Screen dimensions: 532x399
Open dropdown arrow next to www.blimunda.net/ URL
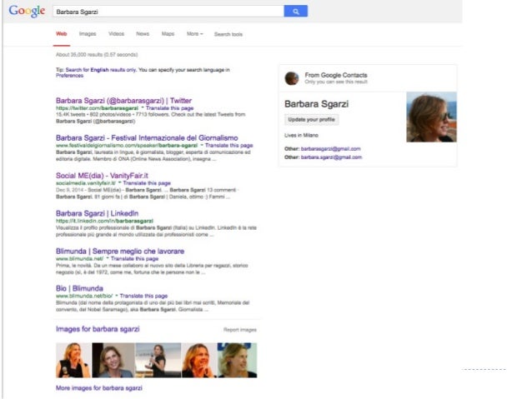pyautogui.click(x=108, y=259)
